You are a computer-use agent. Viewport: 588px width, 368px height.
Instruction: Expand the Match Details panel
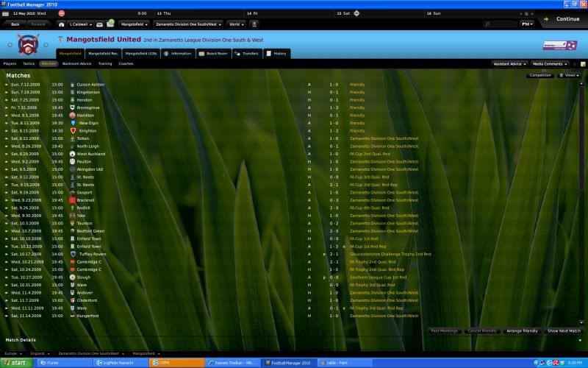pyautogui.click(x=579, y=340)
